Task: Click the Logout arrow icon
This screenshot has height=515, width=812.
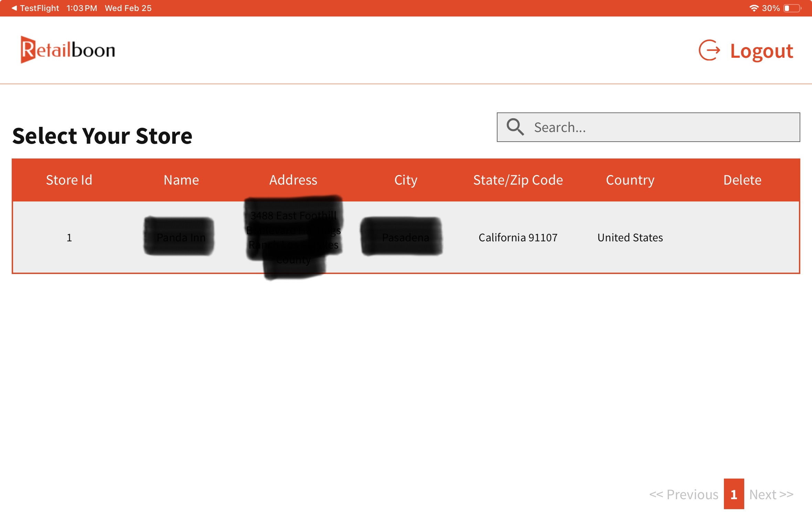Action: click(709, 51)
